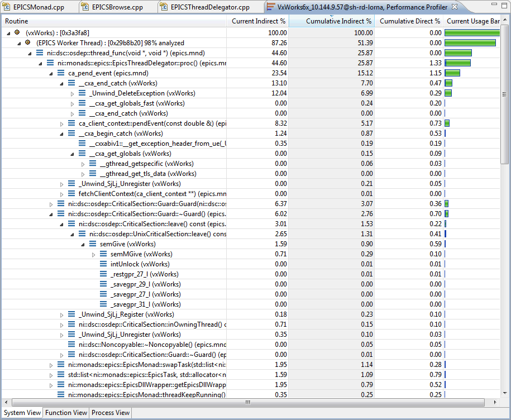Switch to the Function View tab
Screen dimensions: 511x420
tap(66, 413)
